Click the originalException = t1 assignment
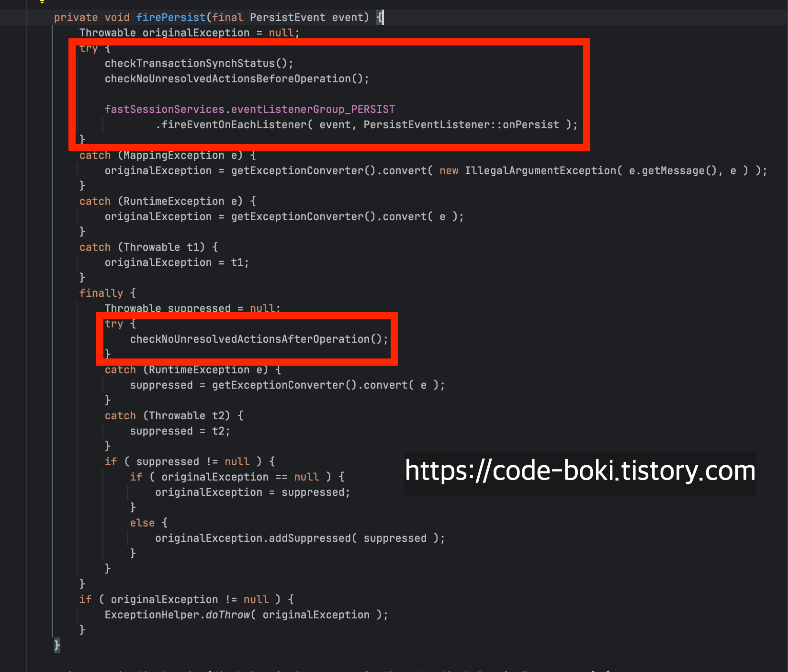Viewport: 788px width, 672px height. click(177, 262)
